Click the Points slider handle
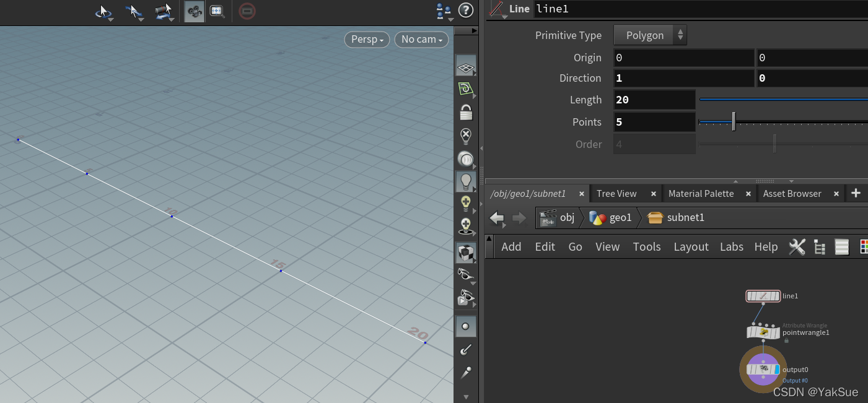This screenshot has height=403, width=868. pos(734,121)
